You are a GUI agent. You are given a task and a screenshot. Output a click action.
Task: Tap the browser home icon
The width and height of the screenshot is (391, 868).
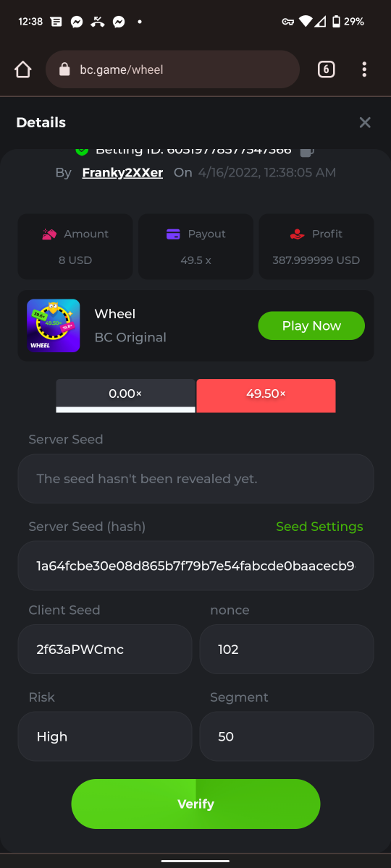point(23,69)
